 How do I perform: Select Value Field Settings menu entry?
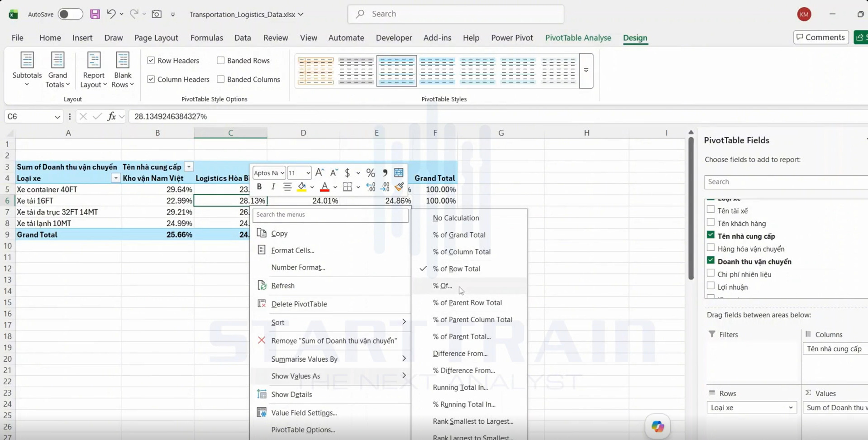tap(304, 412)
